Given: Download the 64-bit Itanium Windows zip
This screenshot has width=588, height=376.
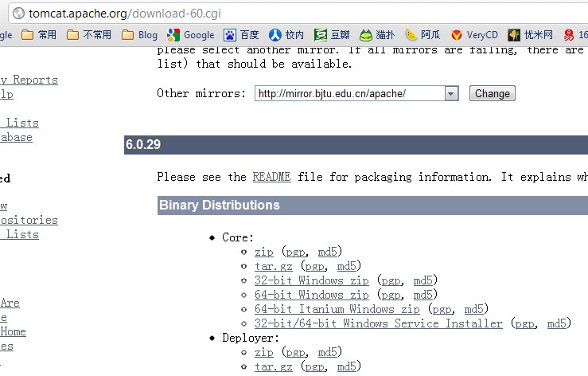Looking at the screenshot, I should click(337, 309).
